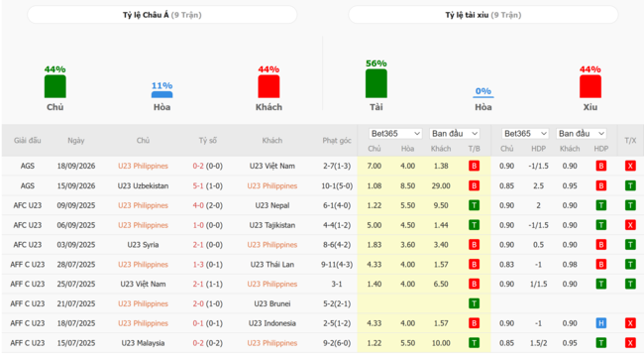This screenshot has width=644, height=357.
Task: Open U23 Việt Nam link in 18/09/2026 row
Action: [x=272, y=166]
